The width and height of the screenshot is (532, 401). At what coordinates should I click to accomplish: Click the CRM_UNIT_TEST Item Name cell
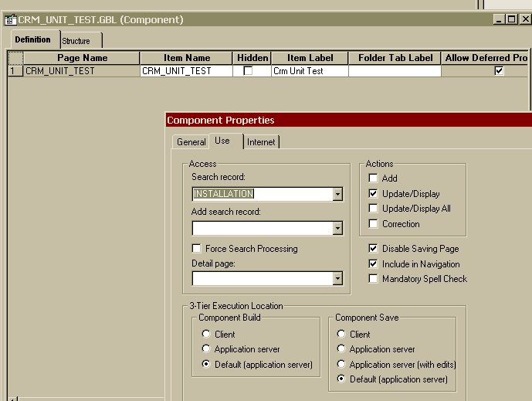pos(186,71)
